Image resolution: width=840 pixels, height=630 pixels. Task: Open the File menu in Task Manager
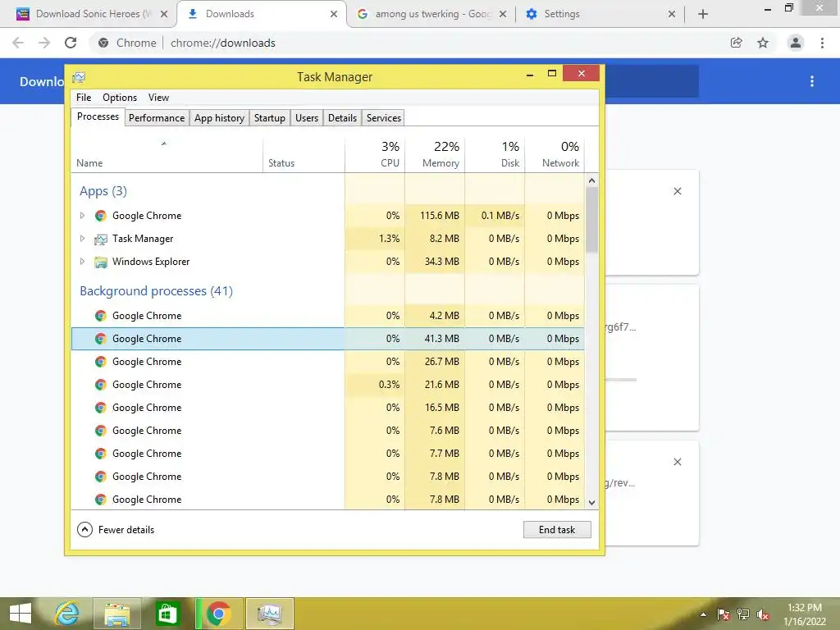click(84, 98)
